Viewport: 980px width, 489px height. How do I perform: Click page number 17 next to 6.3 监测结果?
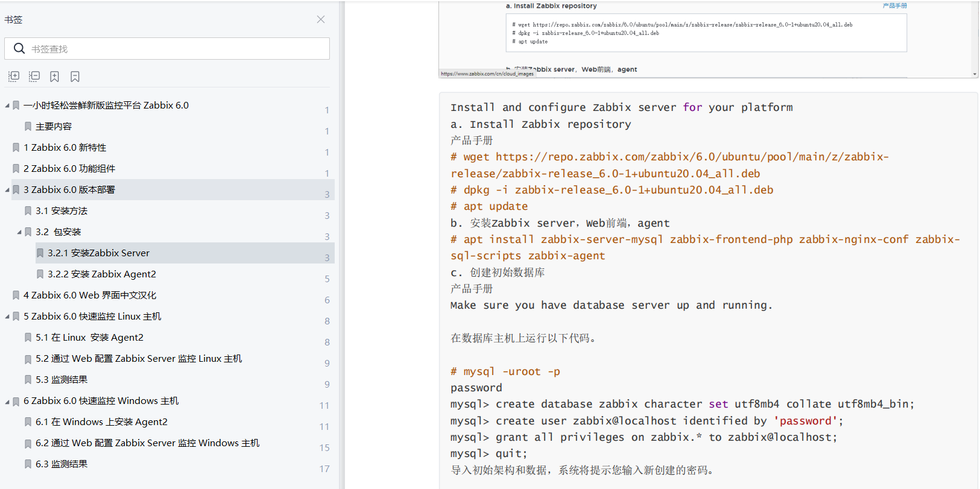click(324, 468)
